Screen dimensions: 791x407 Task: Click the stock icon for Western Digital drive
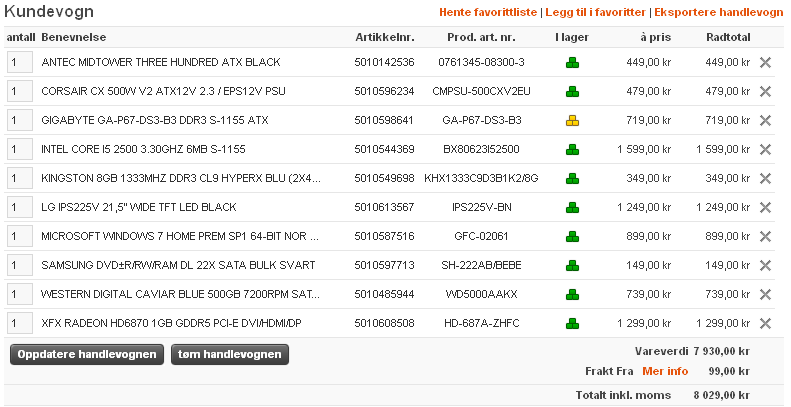(572, 295)
